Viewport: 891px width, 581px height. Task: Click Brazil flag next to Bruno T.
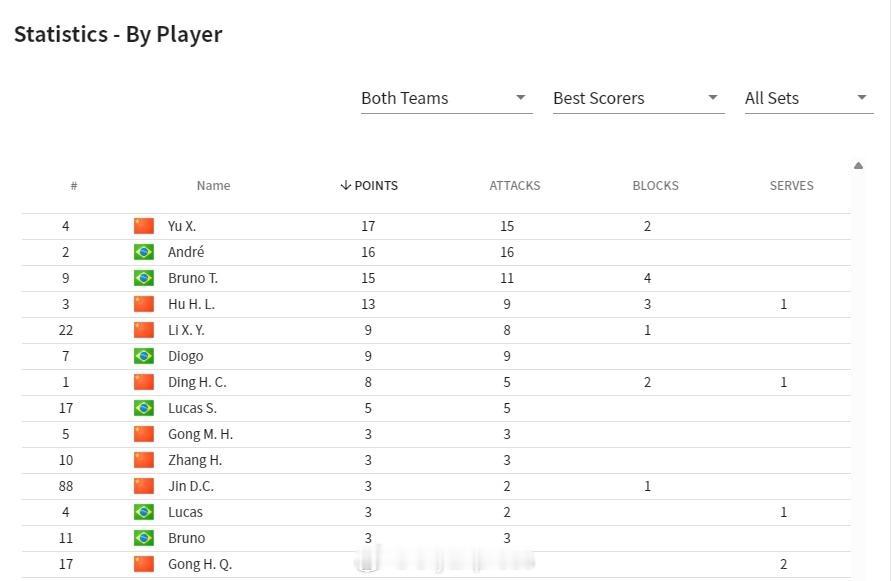click(x=144, y=278)
